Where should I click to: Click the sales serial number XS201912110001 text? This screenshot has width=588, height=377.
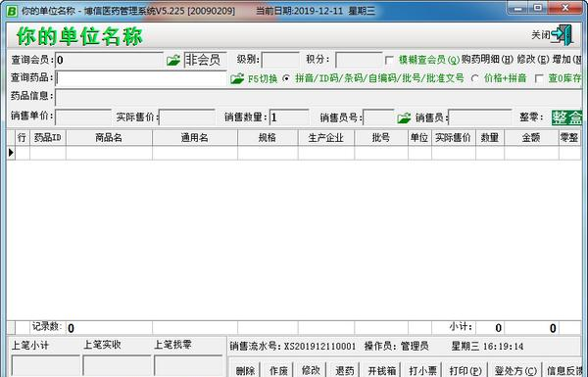coord(319,347)
